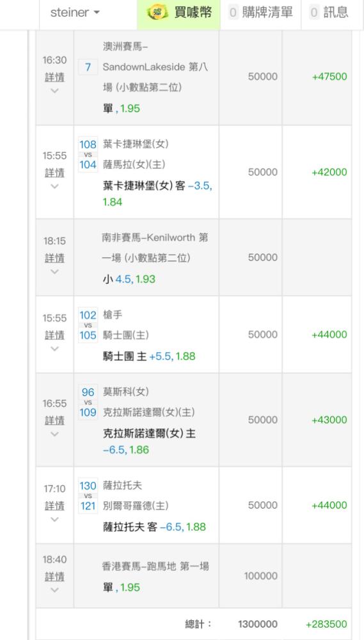Expand the chevron under the 18:15 row
This screenshot has width=364, height=640.
point(54,272)
